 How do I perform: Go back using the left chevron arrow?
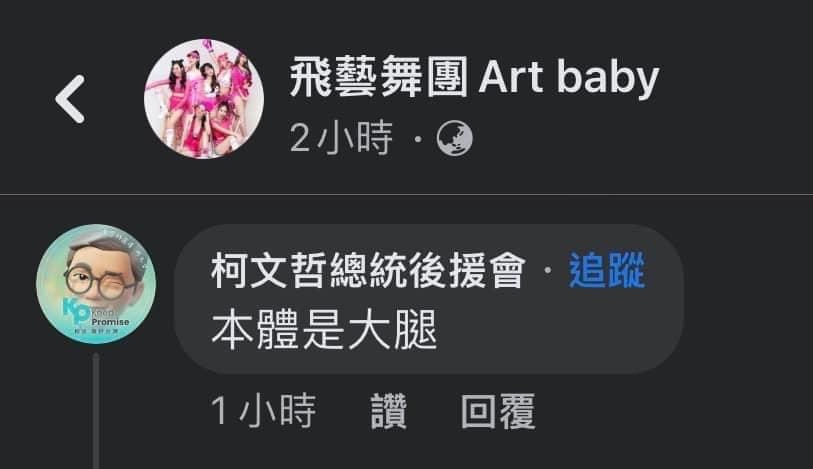pyautogui.click(x=70, y=99)
